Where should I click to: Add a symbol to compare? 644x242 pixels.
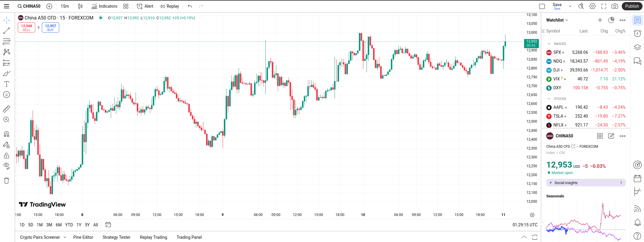pos(49,6)
